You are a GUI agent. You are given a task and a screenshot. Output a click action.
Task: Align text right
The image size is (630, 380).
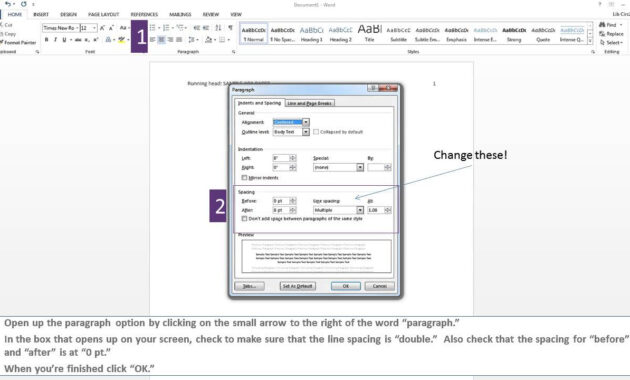170,40
